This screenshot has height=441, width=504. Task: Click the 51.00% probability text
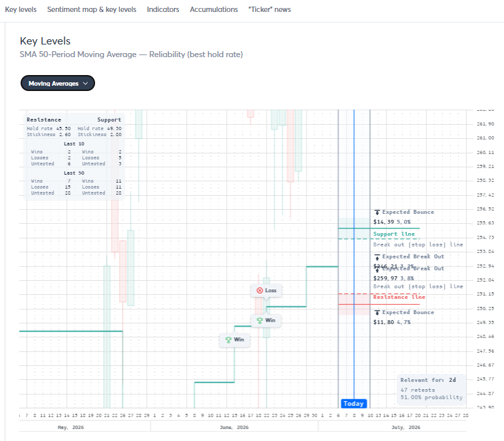pyautogui.click(x=432, y=397)
